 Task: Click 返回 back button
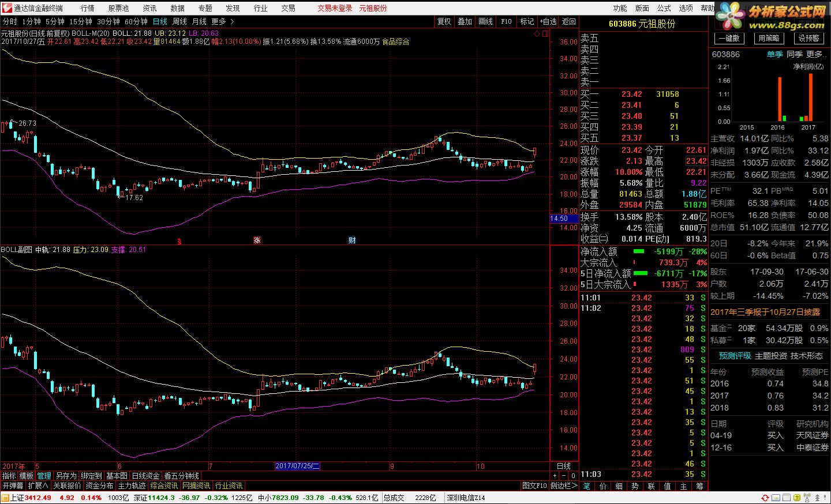tap(569, 21)
